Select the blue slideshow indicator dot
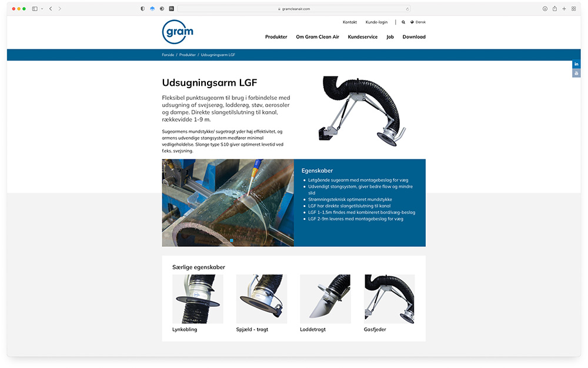This screenshot has height=368, width=588. click(x=231, y=240)
